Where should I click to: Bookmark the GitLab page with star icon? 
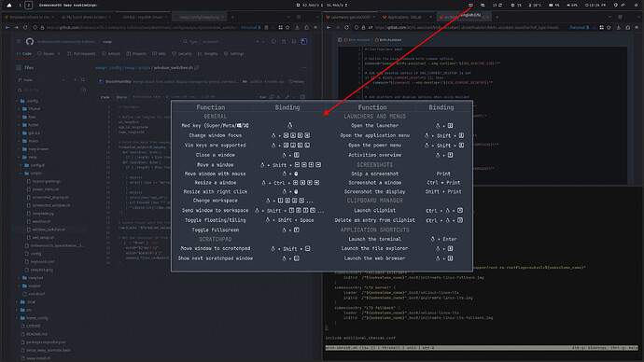(x=609, y=27)
